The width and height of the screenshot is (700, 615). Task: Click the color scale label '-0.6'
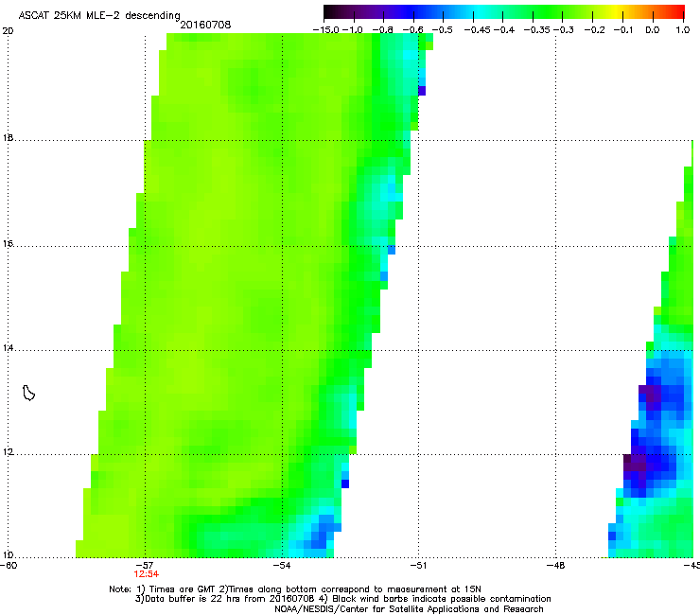pos(413,30)
